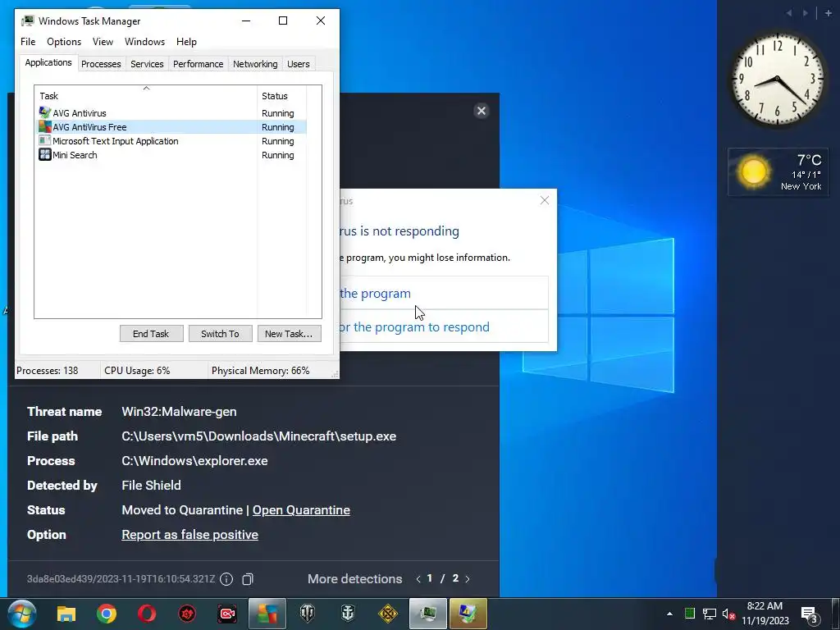Show hidden system tray icons
This screenshot has width=840, height=630.
pos(669,614)
